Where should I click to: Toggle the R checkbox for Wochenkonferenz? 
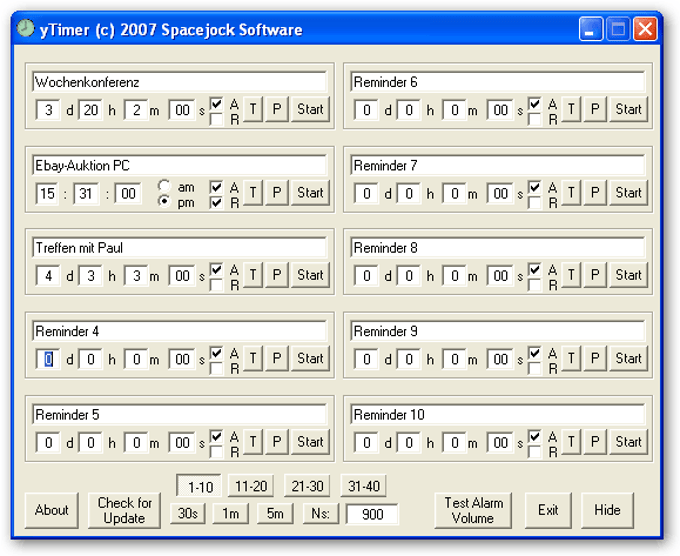(x=216, y=119)
